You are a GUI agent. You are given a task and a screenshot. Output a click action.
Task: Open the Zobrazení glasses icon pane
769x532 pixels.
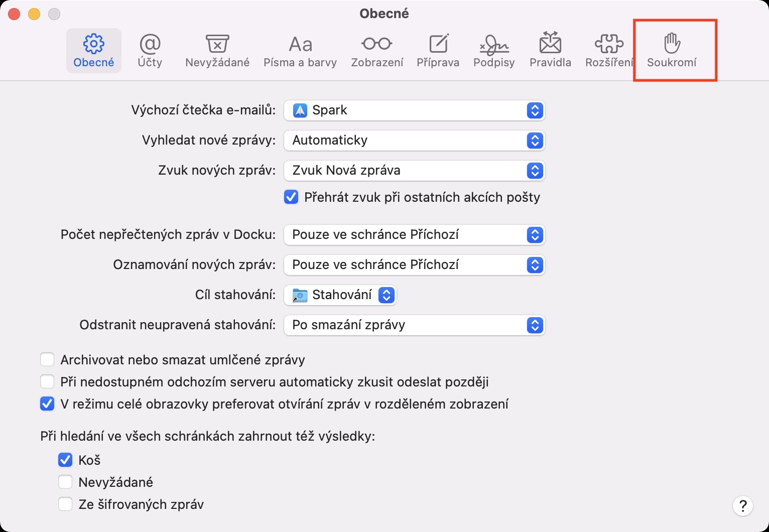(x=377, y=51)
